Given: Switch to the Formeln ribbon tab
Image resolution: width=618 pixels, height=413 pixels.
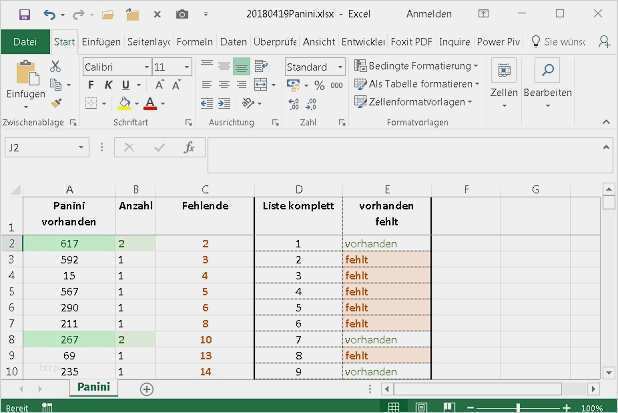Looking at the screenshot, I should [x=194, y=42].
